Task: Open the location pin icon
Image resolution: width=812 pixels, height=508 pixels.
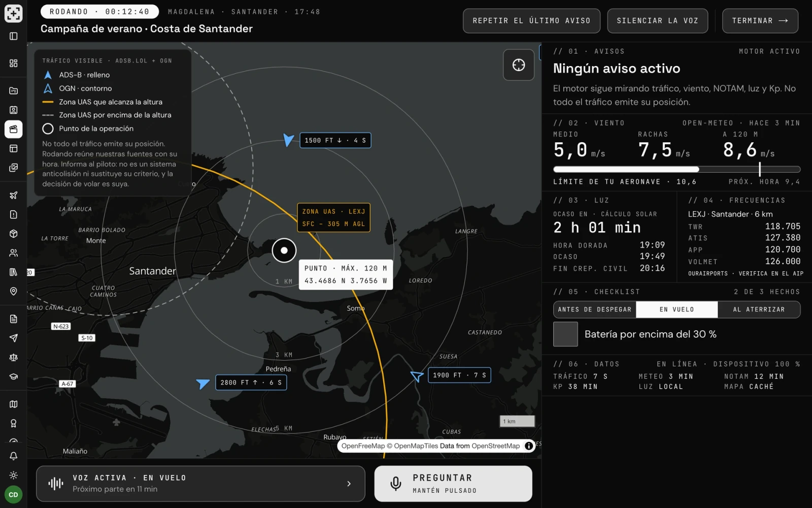Action: point(14,291)
